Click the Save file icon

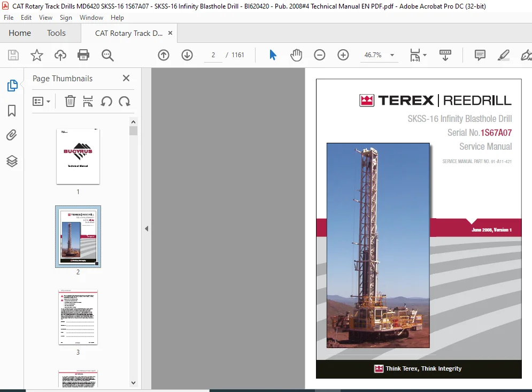13,55
